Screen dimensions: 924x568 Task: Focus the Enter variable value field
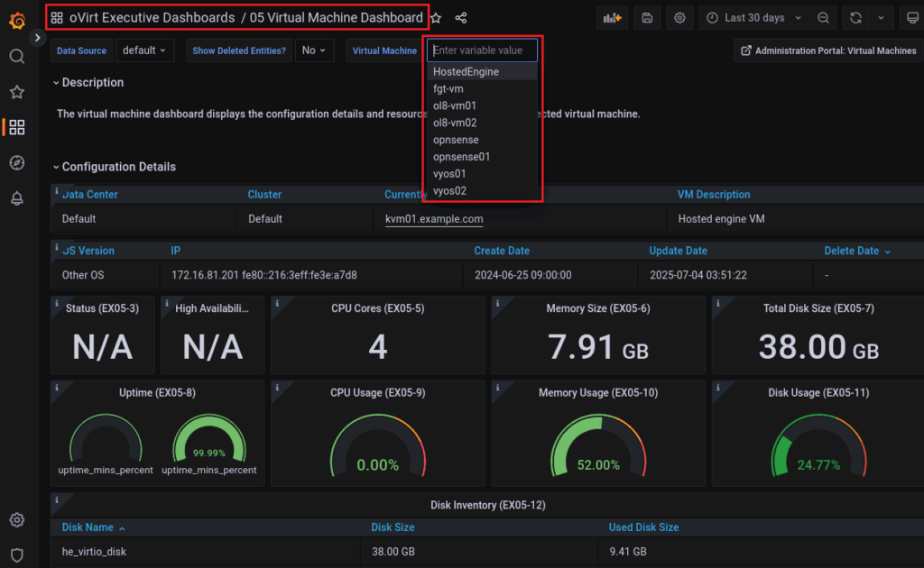[x=482, y=50]
